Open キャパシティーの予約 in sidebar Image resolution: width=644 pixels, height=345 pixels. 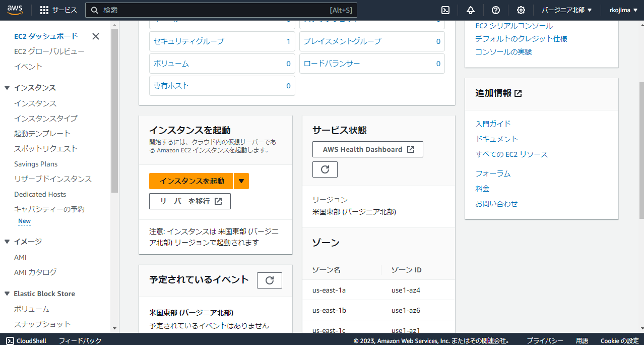(49, 209)
